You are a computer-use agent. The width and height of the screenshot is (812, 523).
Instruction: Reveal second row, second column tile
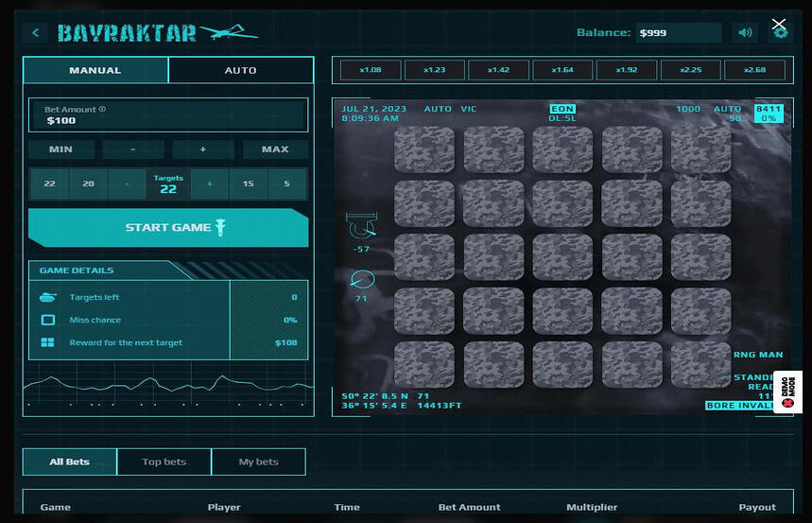tap(493, 203)
